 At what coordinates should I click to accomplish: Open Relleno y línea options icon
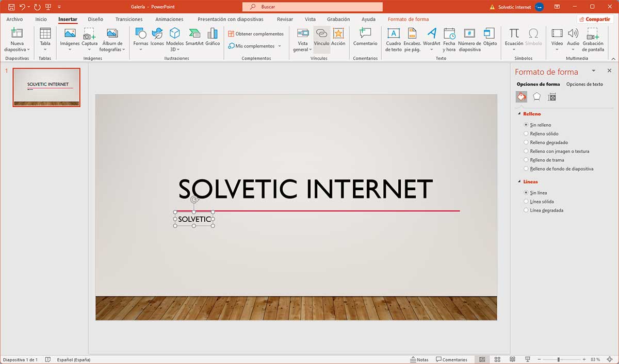(x=522, y=97)
